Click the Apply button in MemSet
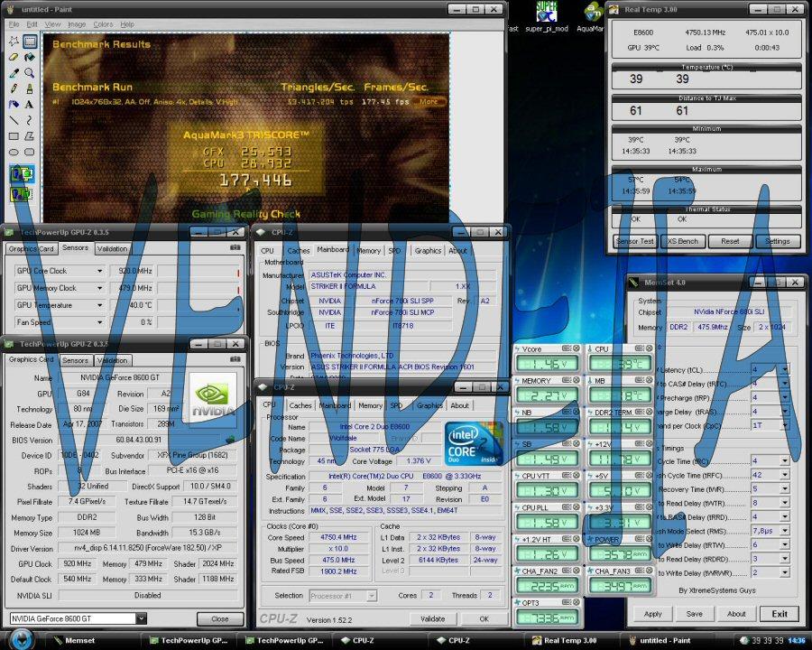Viewport: 812px width, 650px height. point(652,614)
